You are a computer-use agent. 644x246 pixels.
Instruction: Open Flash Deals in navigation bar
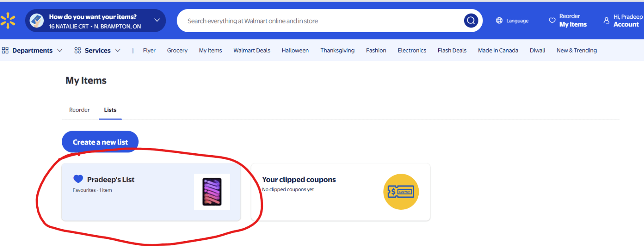[x=452, y=51]
